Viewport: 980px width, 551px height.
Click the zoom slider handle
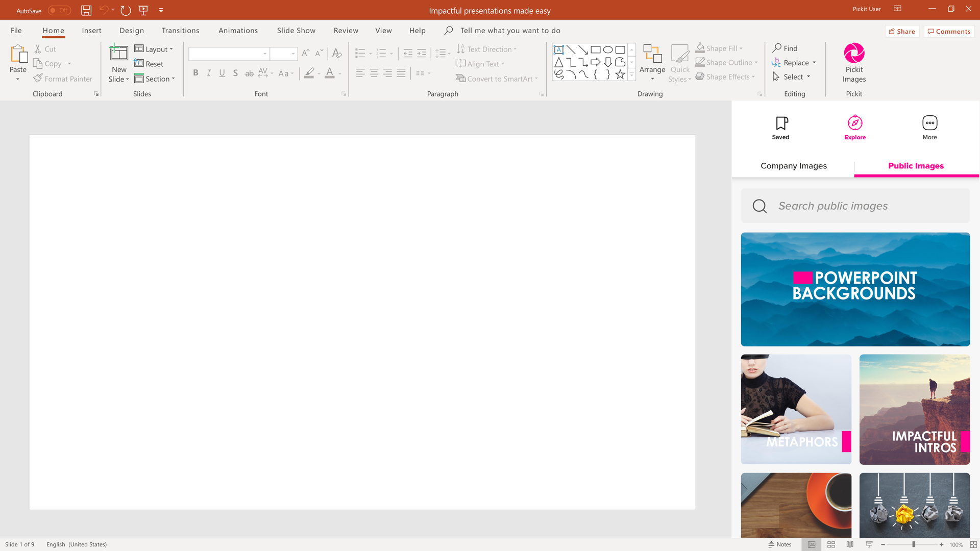(914, 544)
